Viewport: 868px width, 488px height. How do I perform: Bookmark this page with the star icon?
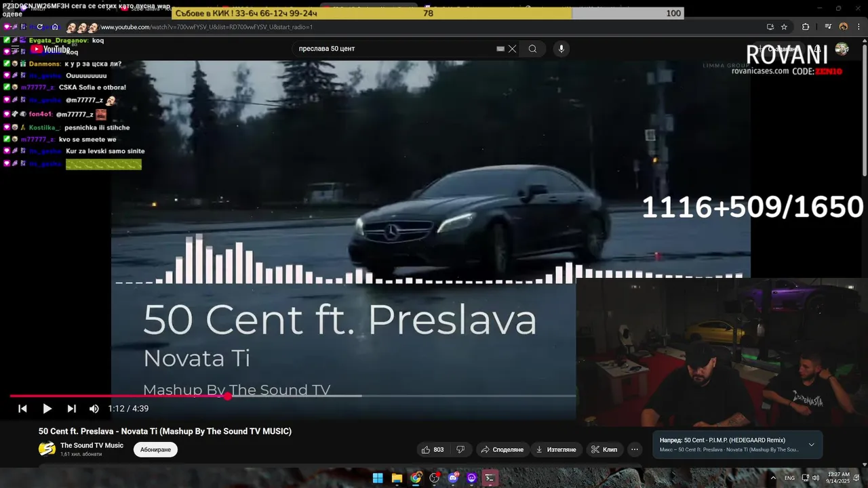(x=785, y=27)
